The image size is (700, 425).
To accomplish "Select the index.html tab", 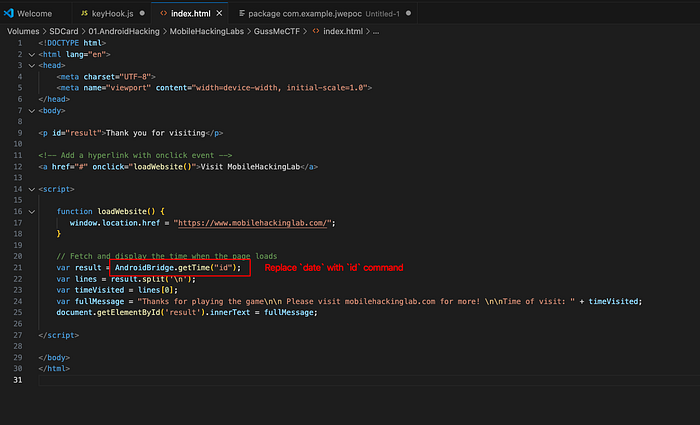I will [190, 13].
